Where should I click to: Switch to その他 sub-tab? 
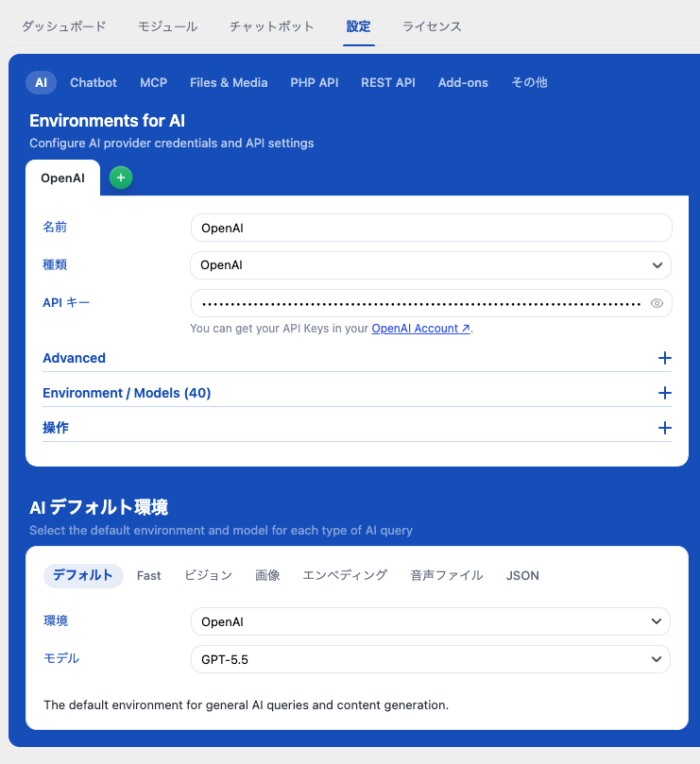coord(529,83)
